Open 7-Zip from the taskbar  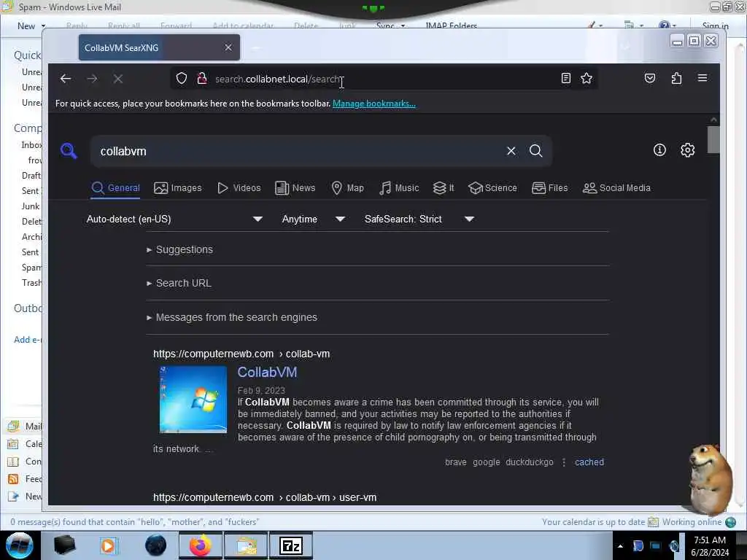tap(290, 545)
